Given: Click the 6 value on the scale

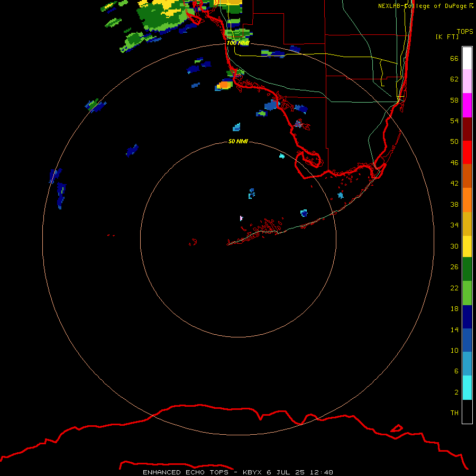Looking at the screenshot, I should (456, 371).
